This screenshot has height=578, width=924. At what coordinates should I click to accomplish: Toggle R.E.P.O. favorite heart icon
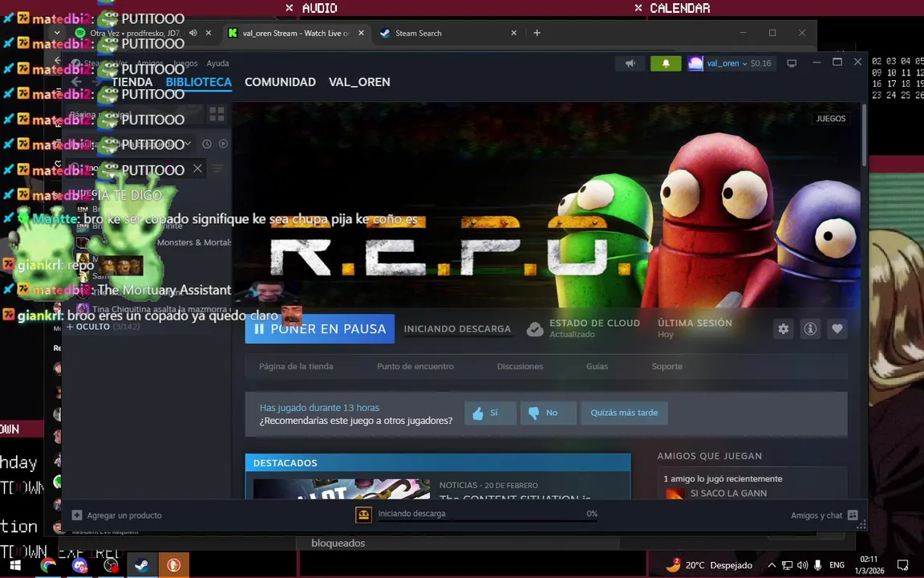click(837, 329)
